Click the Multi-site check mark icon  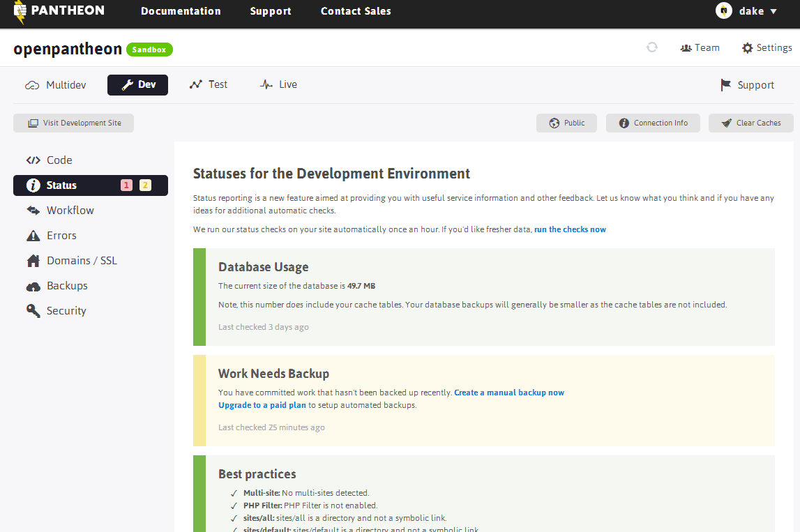[x=234, y=493]
